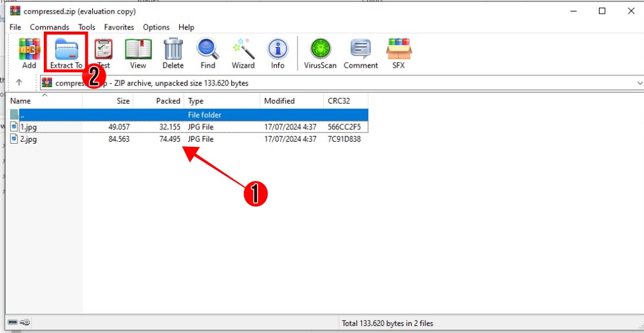Click the 1.jpg file icon
The width and height of the screenshot is (644, 333).
click(x=14, y=127)
